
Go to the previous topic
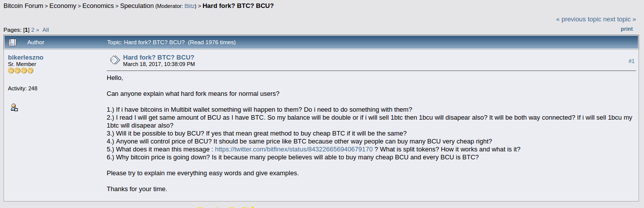579,19
